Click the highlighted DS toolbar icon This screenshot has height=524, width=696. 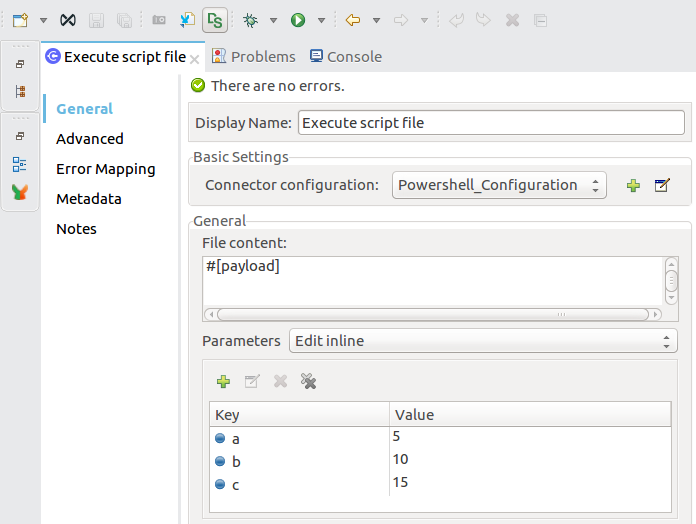pyautogui.click(x=214, y=19)
